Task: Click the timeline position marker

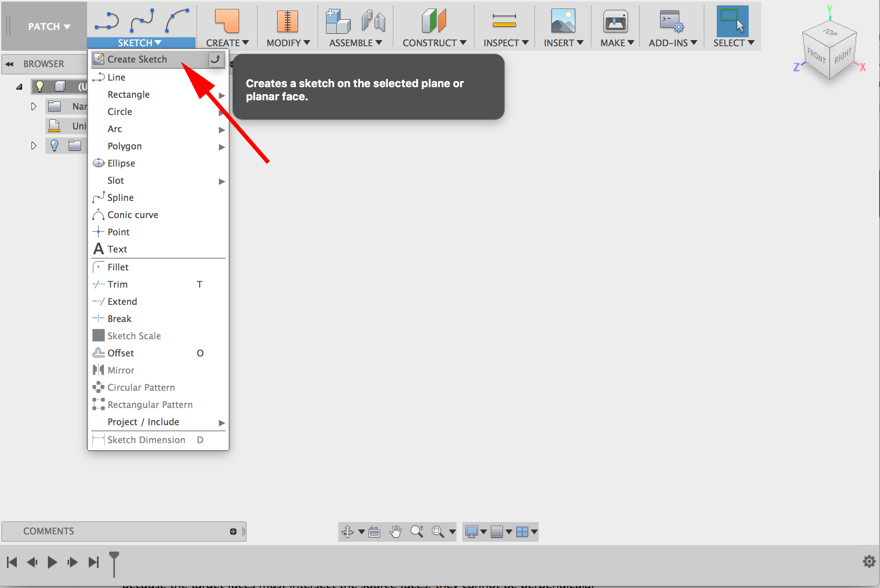Action: [x=114, y=564]
